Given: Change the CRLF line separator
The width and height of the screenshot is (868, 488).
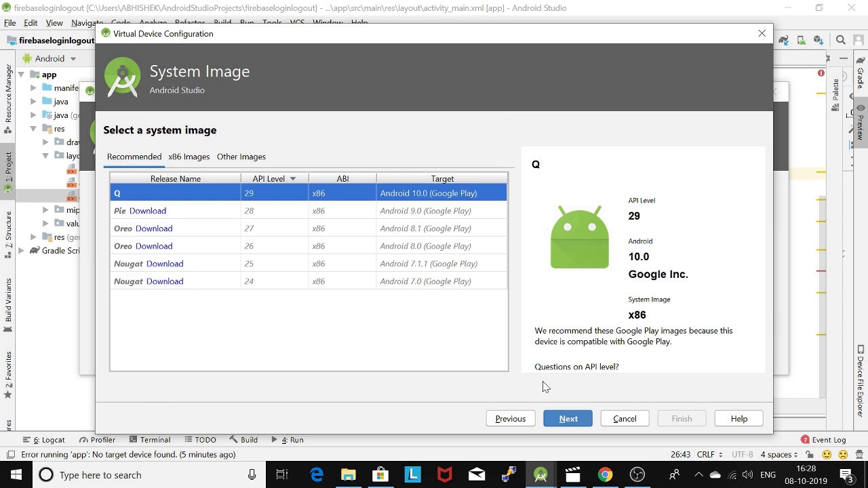Looking at the screenshot, I should (709, 455).
